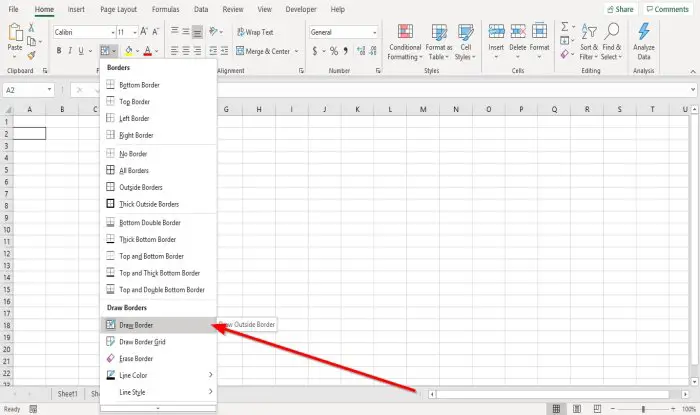700x415 pixels.
Task: Select Thick Outside Borders option
Action: point(158,204)
